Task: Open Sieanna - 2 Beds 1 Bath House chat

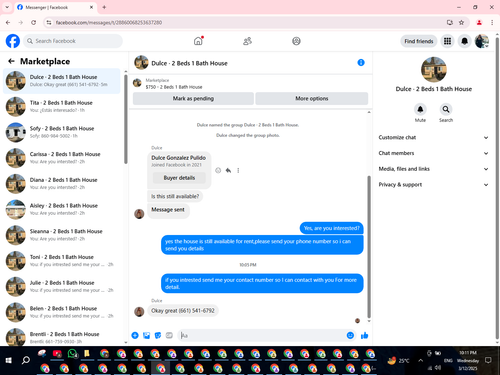Action: (x=62, y=235)
